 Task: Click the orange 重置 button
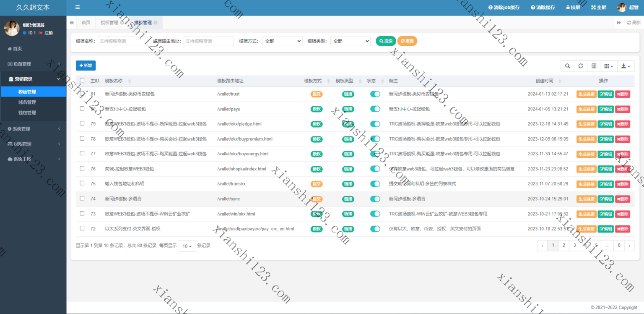[407, 41]
